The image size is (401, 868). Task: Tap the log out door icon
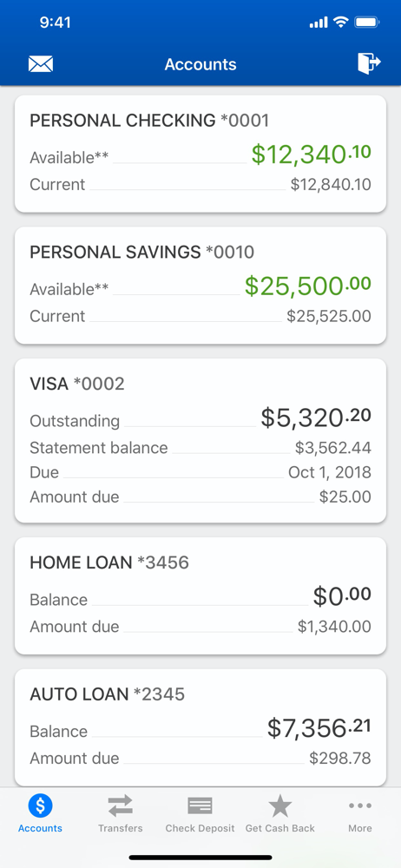tap(369, 63)
